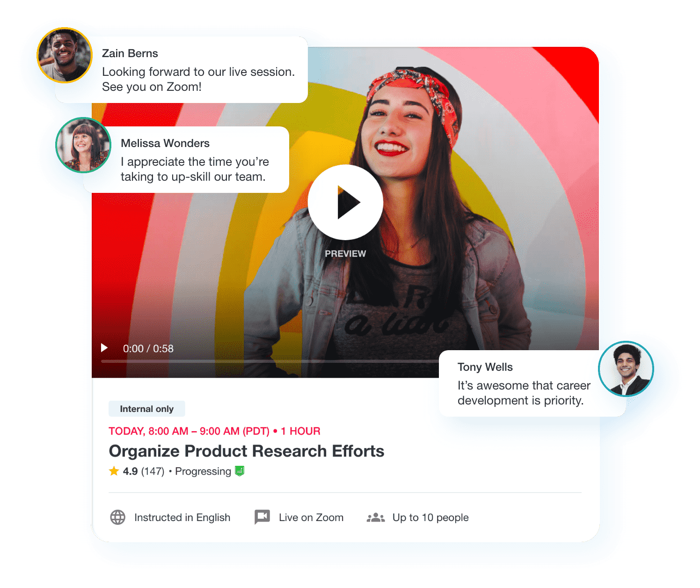
Task: Open Zain Berns' profile avatar
Action: [x=65, y=55]
